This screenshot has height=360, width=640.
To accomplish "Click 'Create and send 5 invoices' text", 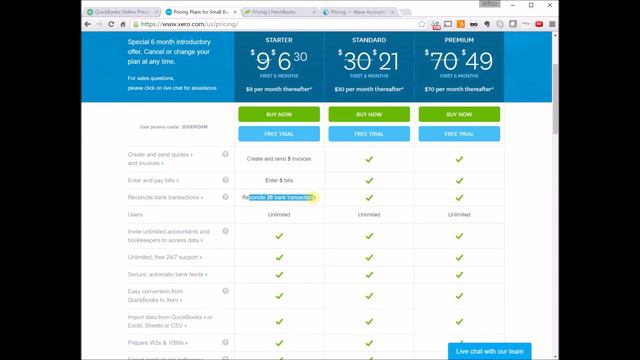I will [279, 159].
